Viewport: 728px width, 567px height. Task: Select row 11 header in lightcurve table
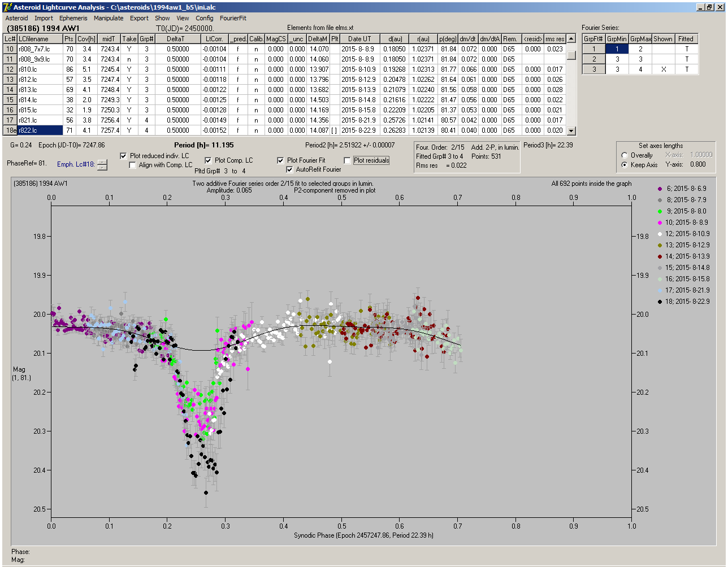tap(10, 59)
